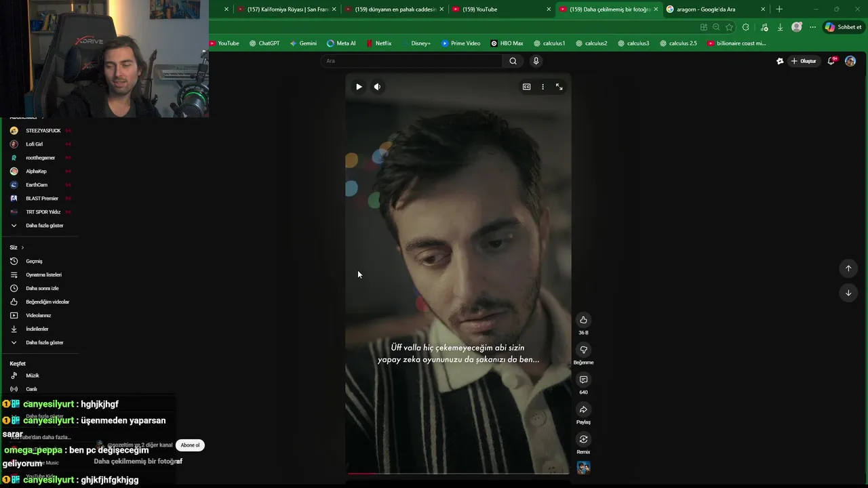Image resolution: width=868 pixels, height=488 pixels.
Task: Open the HBO Max bookmark
Action: click(x=507, y=43)
